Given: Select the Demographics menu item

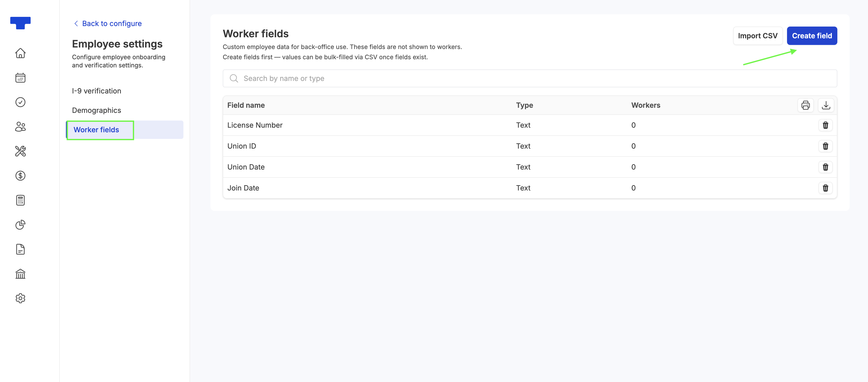Looking at the screenshot, I should point(96,111).
